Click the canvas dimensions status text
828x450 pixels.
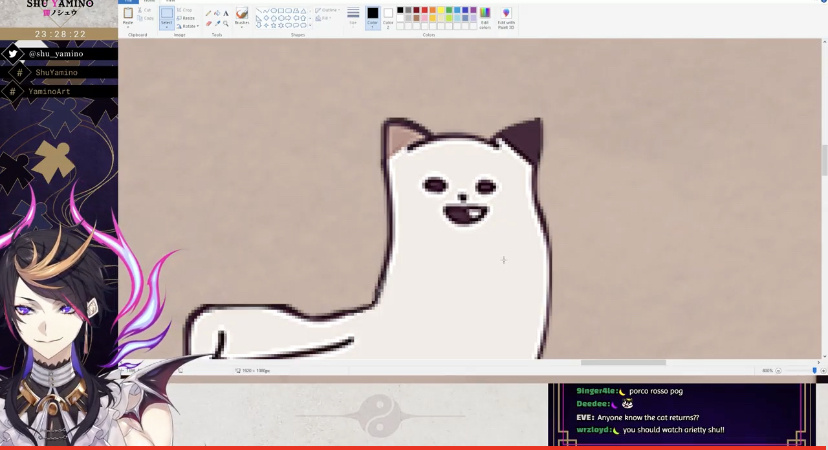[x=256, y=371]
